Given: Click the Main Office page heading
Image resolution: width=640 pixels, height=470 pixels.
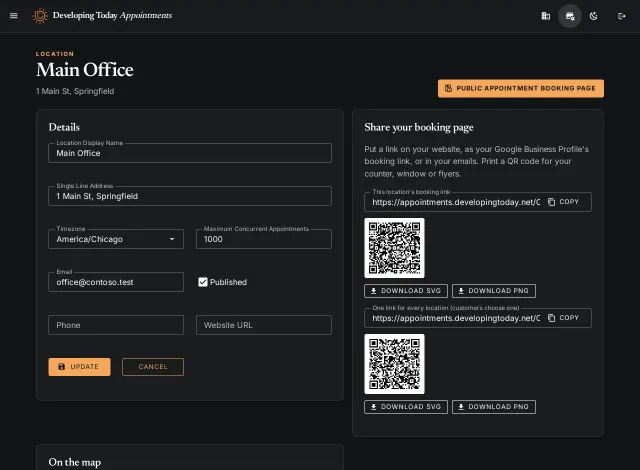Looking at the screenshot, I should click(85, 70).
